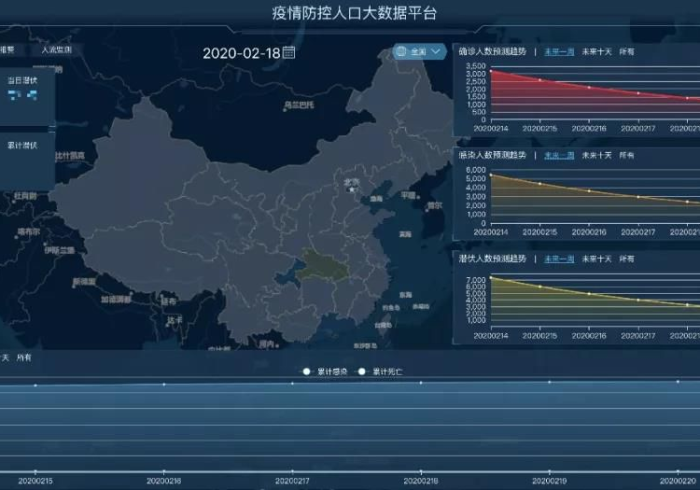Click 20200219 point on bottom cumulative chart
The image size is (700, 490).
[550, 382]
